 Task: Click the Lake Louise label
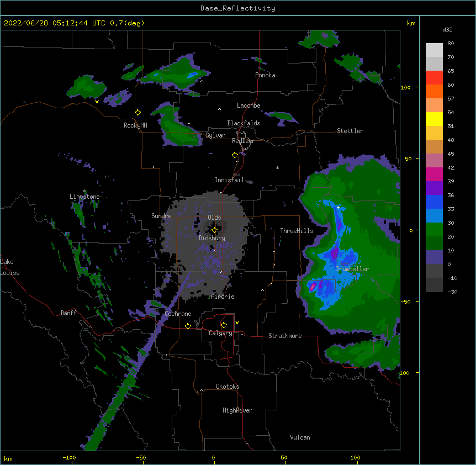click(x=10, y=267)
